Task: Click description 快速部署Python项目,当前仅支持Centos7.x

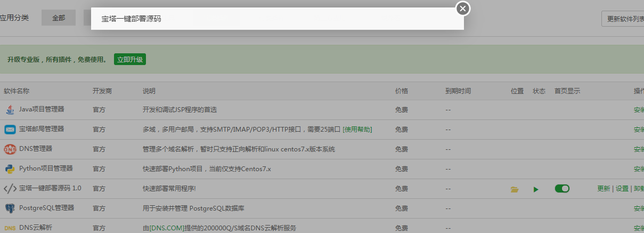Action: click(207, 169)
